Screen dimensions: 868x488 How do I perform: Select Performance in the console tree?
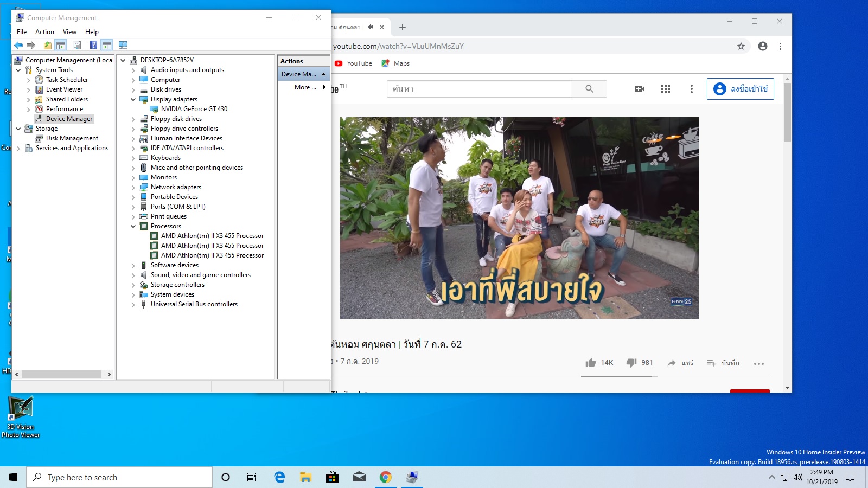click(65, 109)
